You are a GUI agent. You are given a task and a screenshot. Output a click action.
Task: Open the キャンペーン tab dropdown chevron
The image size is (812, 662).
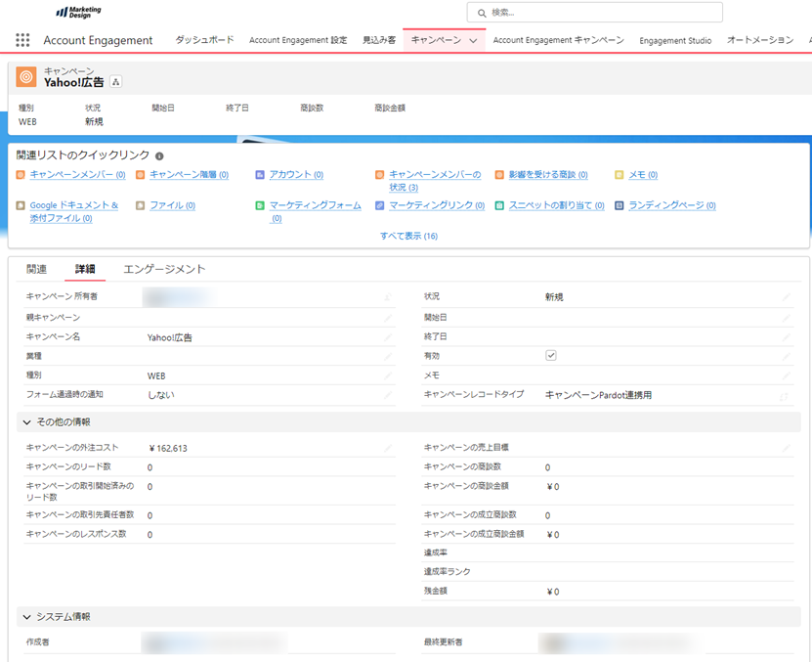473,41
